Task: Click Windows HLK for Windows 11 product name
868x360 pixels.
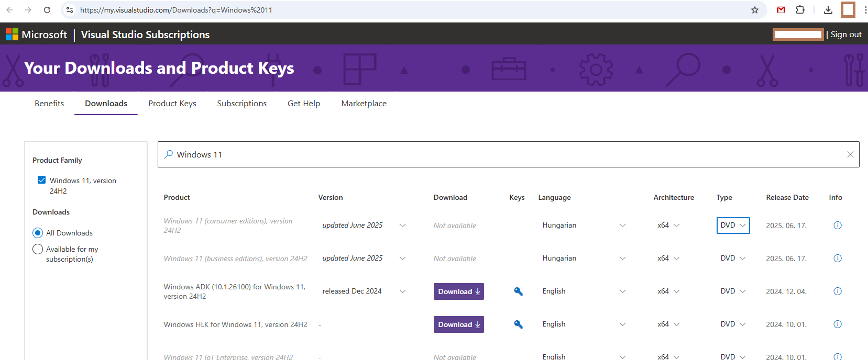Action: coord(235,324)
